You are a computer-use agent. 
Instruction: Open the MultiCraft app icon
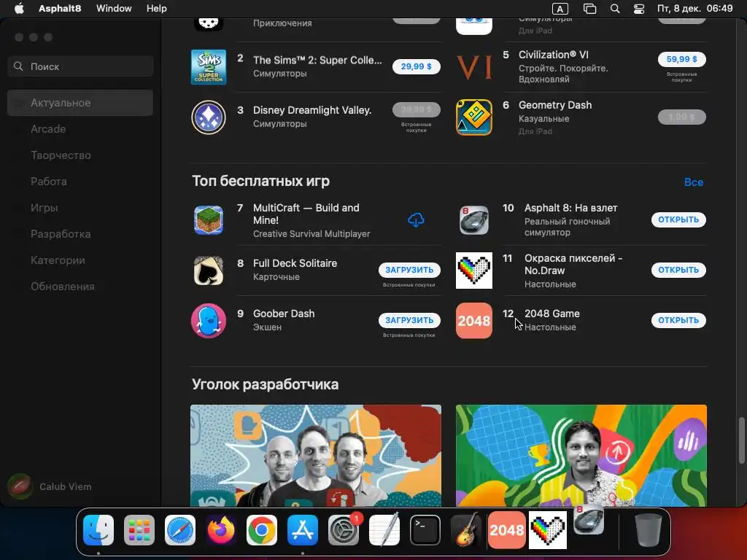pyautogui.click(x=209, y=220)
